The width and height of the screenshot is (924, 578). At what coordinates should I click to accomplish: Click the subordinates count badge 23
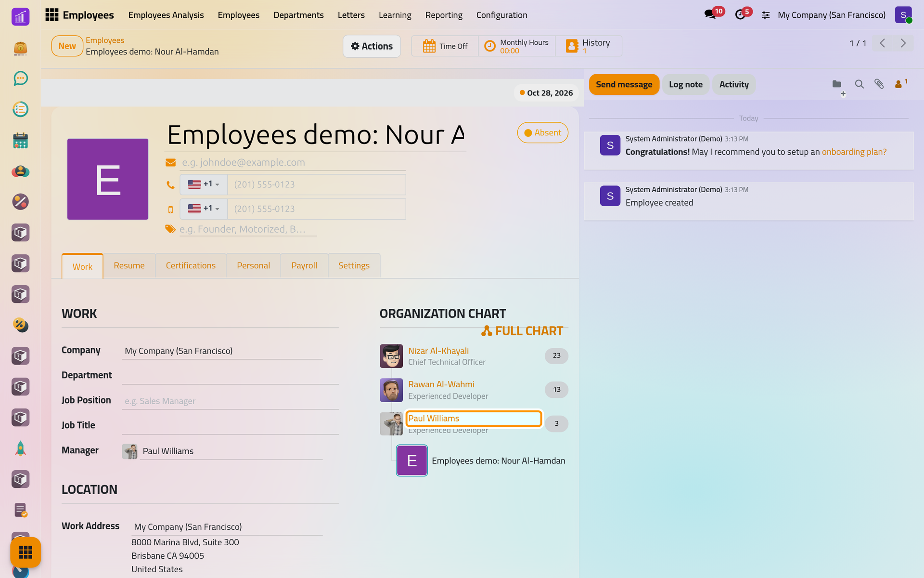point(556,355)
